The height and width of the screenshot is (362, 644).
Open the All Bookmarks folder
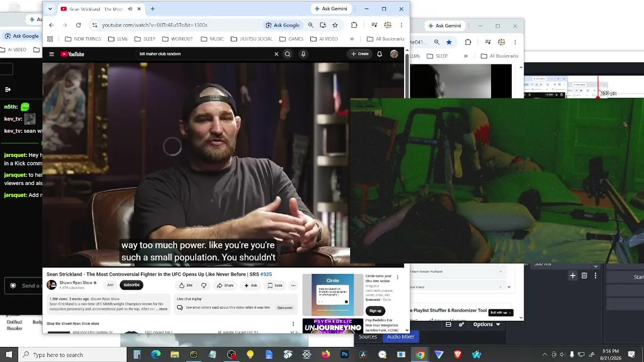385,39
